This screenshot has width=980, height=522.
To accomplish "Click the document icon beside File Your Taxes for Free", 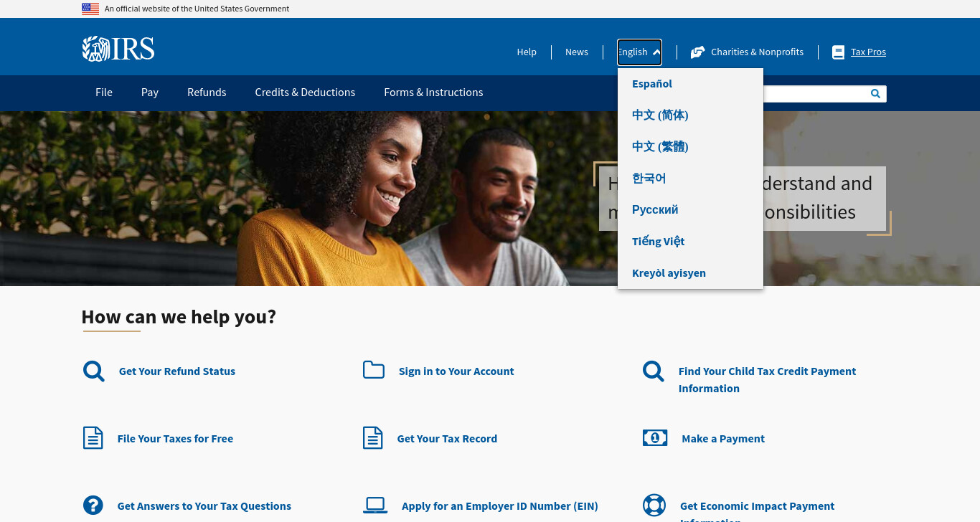I will tap(93, 437).
